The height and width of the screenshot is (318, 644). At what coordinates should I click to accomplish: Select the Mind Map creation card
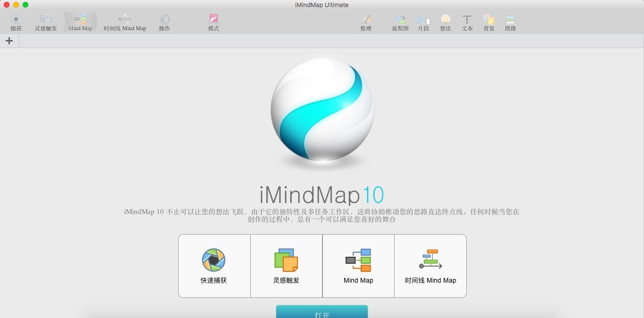[x=358, y=265]
